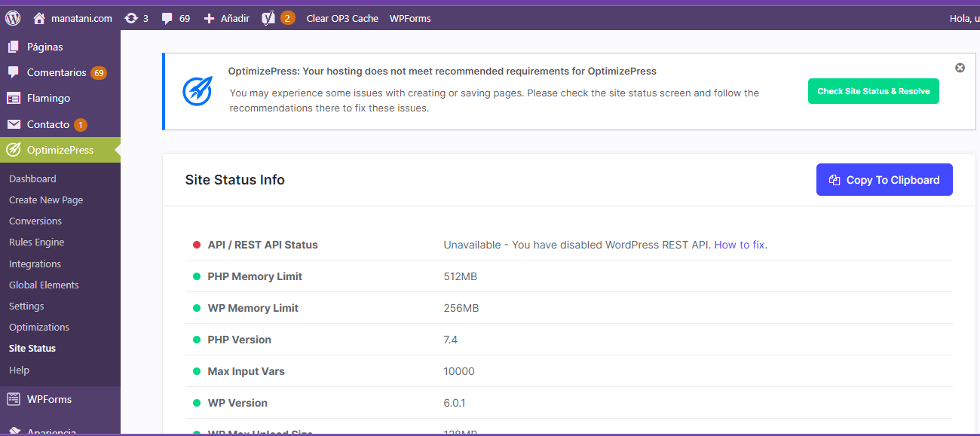Click the Hola user greeting in admin bar
This screenshot has height=436, width=980.
[964, 18]
